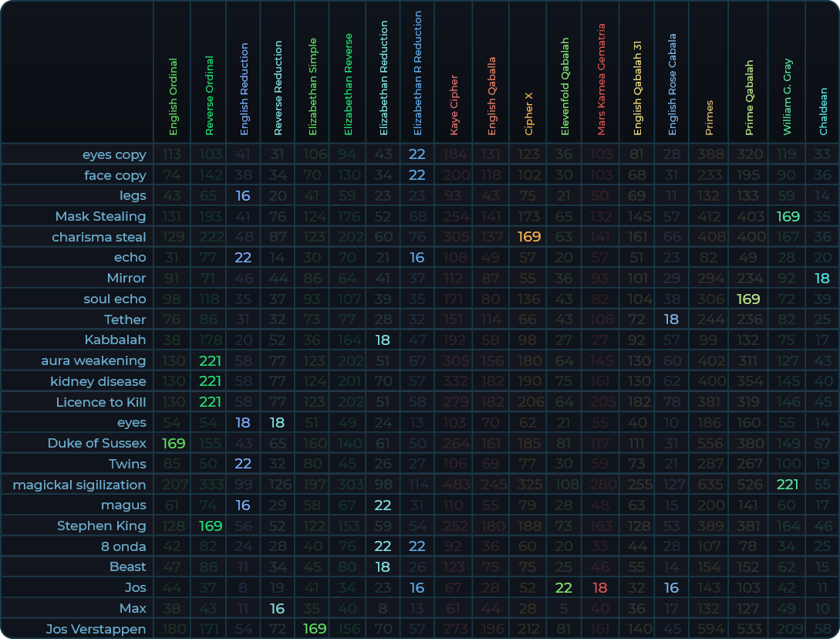Click the Mars Kamea Gematria header
840x639 pixels.
602,79
